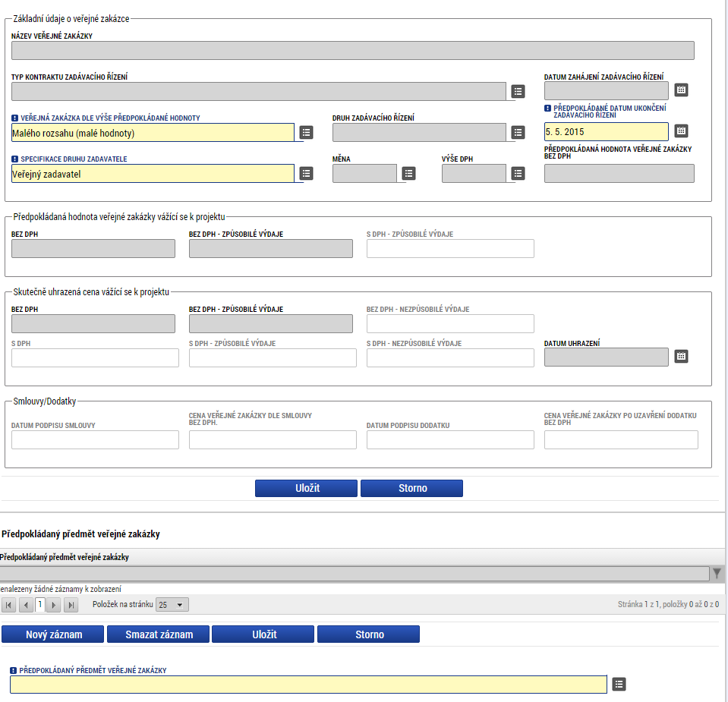
Task: Save the basic public contract form with Uložit
Action: point(306,489)
